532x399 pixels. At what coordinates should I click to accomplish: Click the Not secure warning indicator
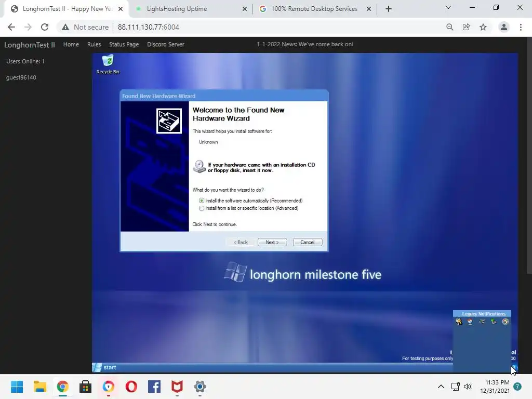(x=85, y=27)
